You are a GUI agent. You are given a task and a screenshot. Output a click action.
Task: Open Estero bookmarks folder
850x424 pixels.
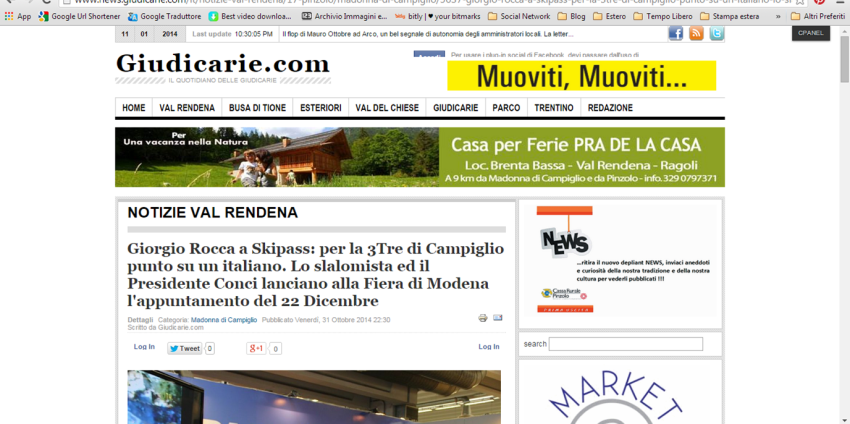click(x=609, y=16)
